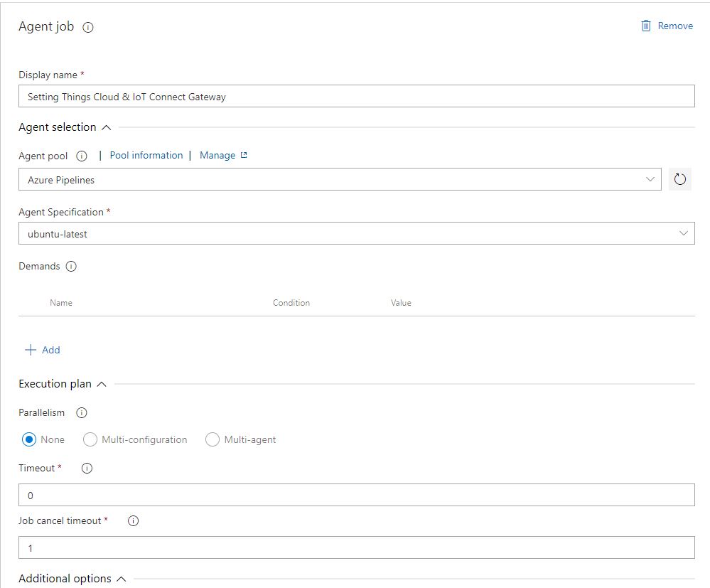Click the refresh agent pool icon
710x588 pixels.
[x=680, y=180]
